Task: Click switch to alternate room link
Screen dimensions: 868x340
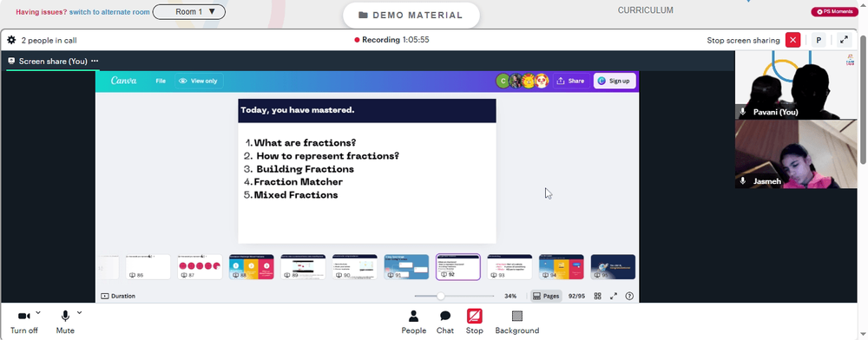Action: coord(109,11)
